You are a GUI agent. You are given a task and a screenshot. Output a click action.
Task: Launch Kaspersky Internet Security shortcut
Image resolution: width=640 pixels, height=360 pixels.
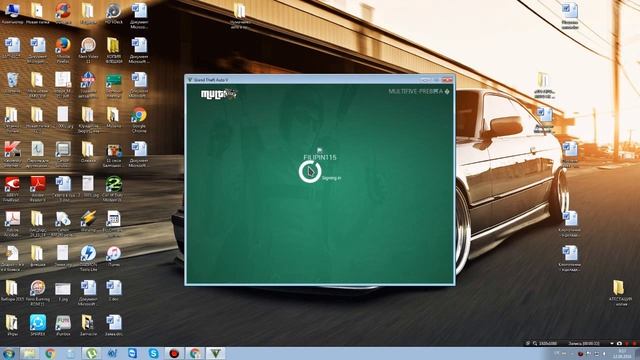[x=12, y=154]
